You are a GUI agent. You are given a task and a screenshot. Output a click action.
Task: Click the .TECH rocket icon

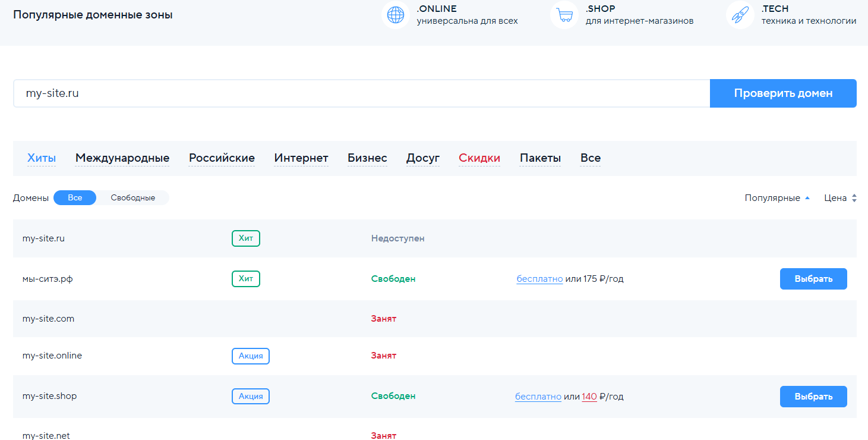(x=740, y=15)
